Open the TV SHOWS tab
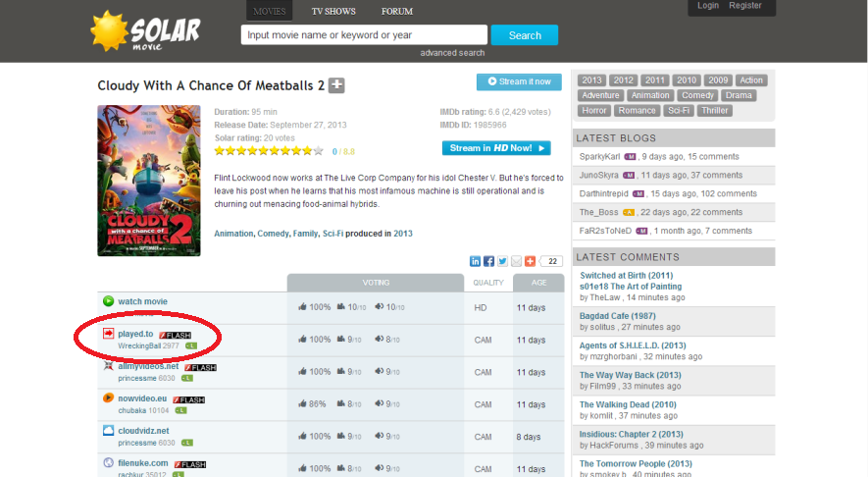This screenshot has height=477, width=868. point(333,11)
